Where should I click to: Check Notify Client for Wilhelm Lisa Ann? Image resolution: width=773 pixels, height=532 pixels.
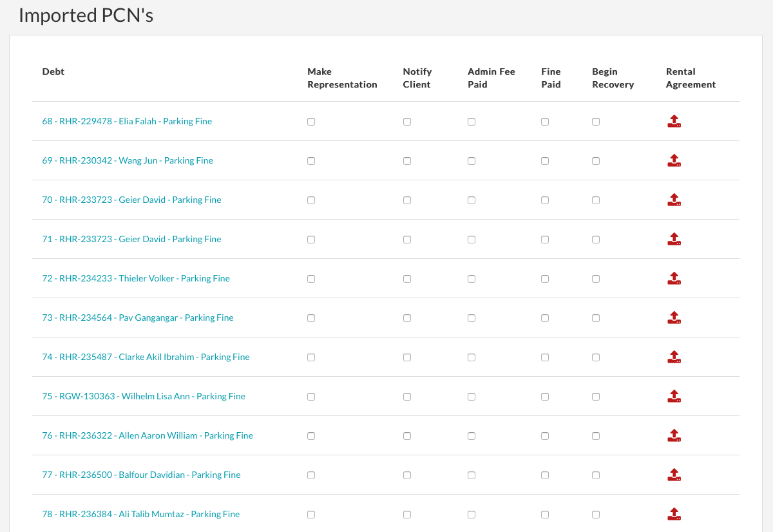click(407, 397)
